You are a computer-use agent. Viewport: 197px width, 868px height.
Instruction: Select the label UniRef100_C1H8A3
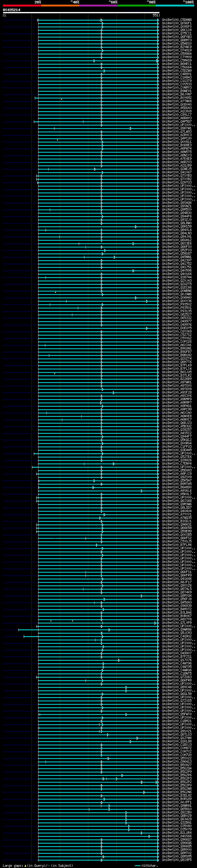click(x=176, y=77)
